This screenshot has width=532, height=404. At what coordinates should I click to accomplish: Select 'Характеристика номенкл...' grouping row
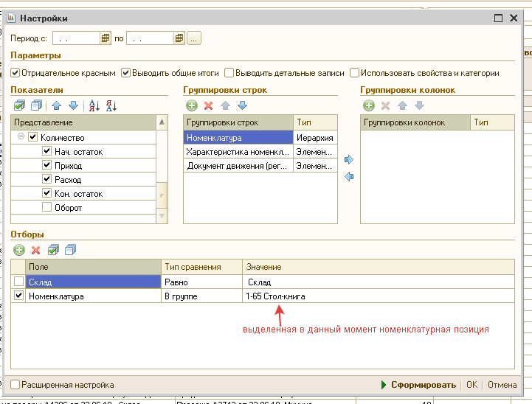point(238,152)
